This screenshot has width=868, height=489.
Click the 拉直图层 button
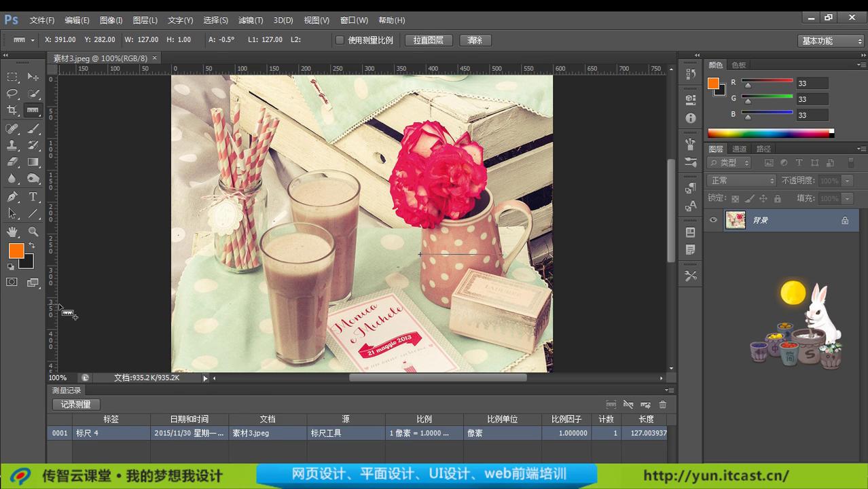(429, 40)
